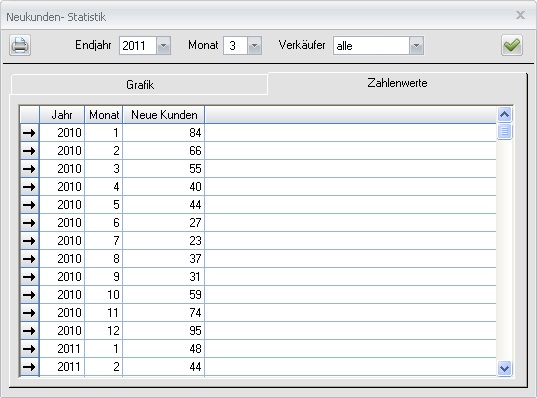
Task: Select row arrow for 2010 month 11
Action: pyautogui.click(x=29, y=313)
